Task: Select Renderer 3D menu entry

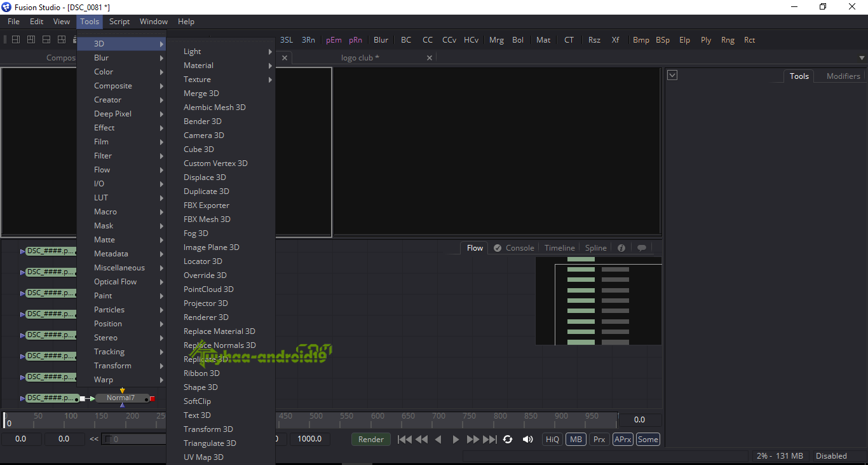Action: click(220, 317)
